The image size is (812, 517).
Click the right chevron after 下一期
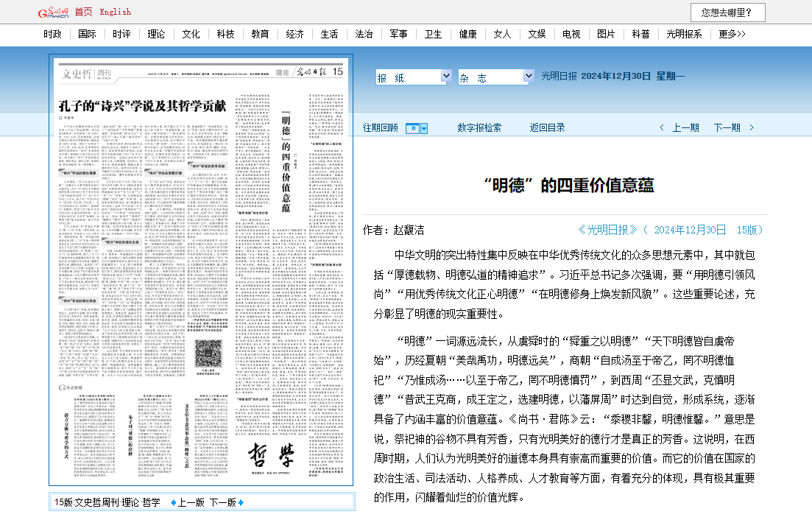(752, 127)
